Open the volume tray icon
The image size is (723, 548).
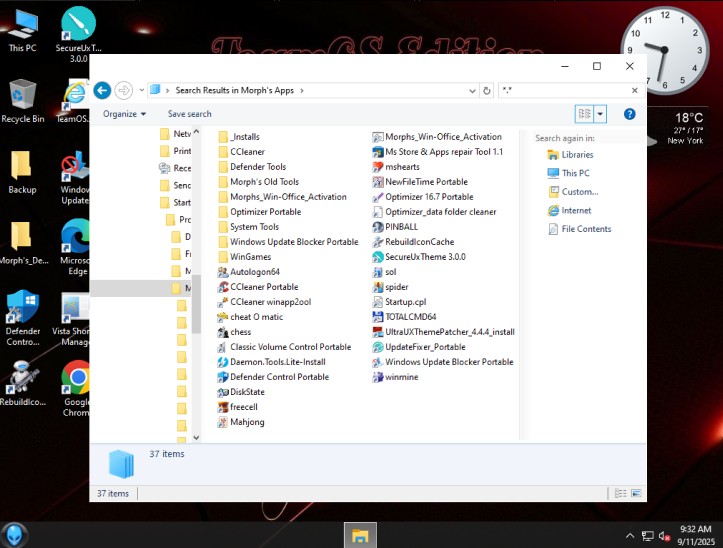664,536
